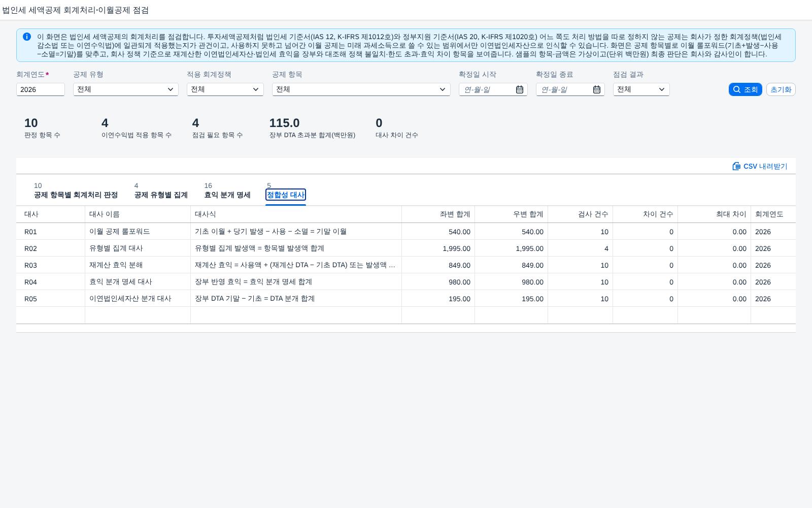
Task: Sort by the 좌변 합계 column header
Action: coord(438,214)
